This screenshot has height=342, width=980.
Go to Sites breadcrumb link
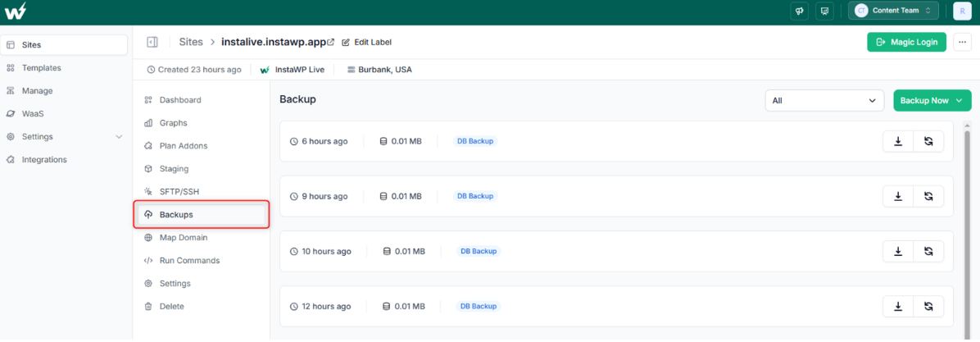point(191,42)
